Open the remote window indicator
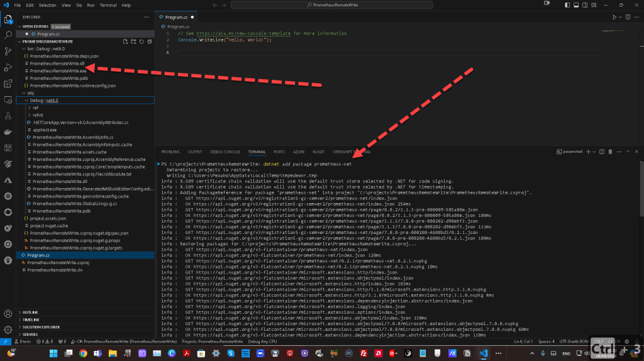Viewport: 644px width, 361px height. 5,342
